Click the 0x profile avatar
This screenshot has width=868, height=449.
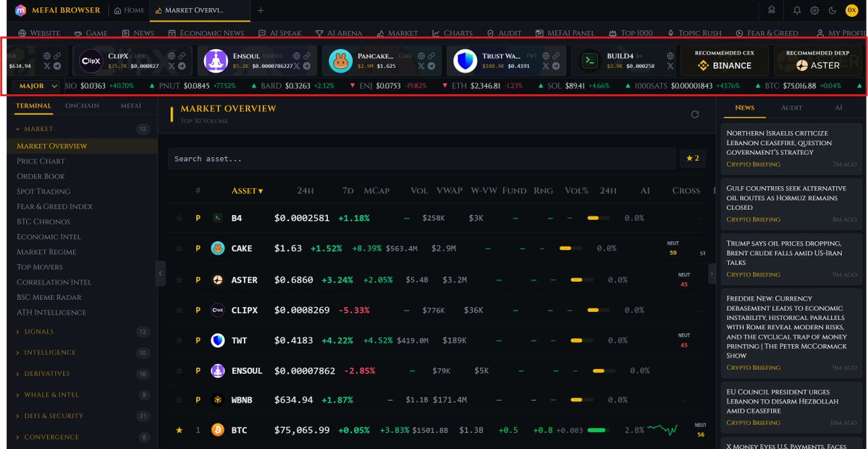pos(851,10)
